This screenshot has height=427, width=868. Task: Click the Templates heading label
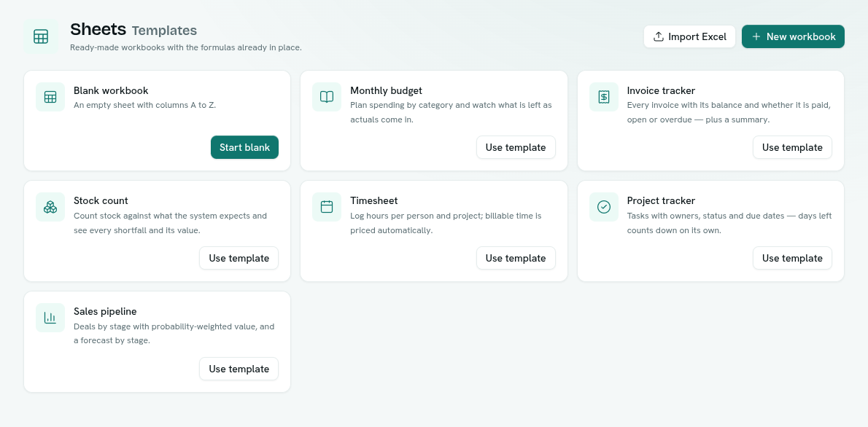[164, 31]
